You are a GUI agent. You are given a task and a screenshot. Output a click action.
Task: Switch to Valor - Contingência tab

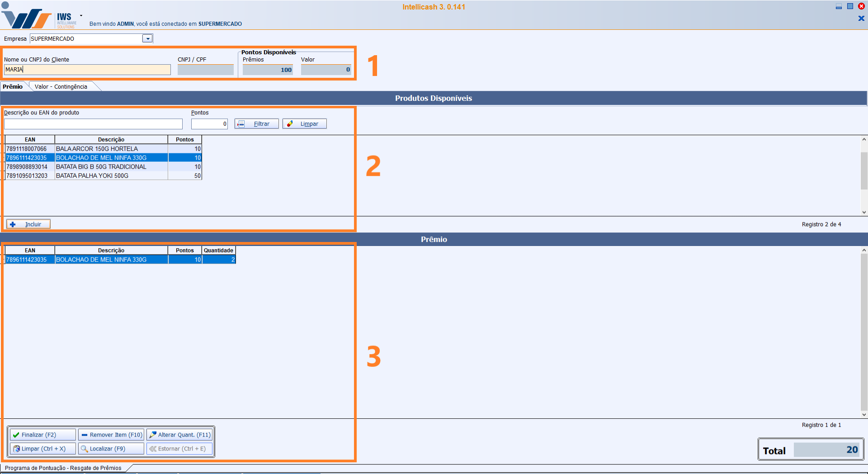click(61, 87)
